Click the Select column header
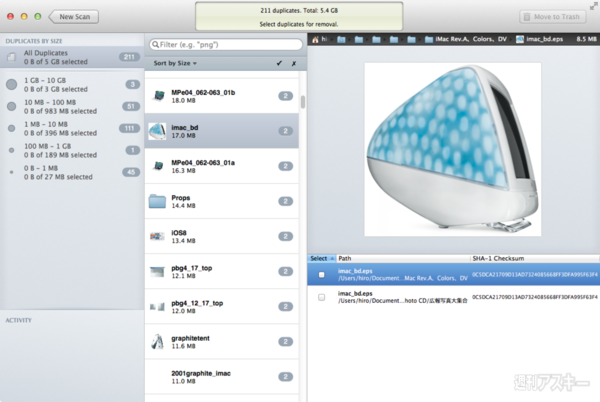 tap(322, 259)
